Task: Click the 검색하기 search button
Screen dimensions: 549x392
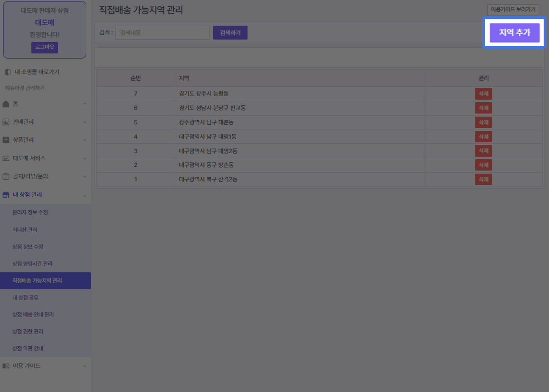Action: pos(230,33)
